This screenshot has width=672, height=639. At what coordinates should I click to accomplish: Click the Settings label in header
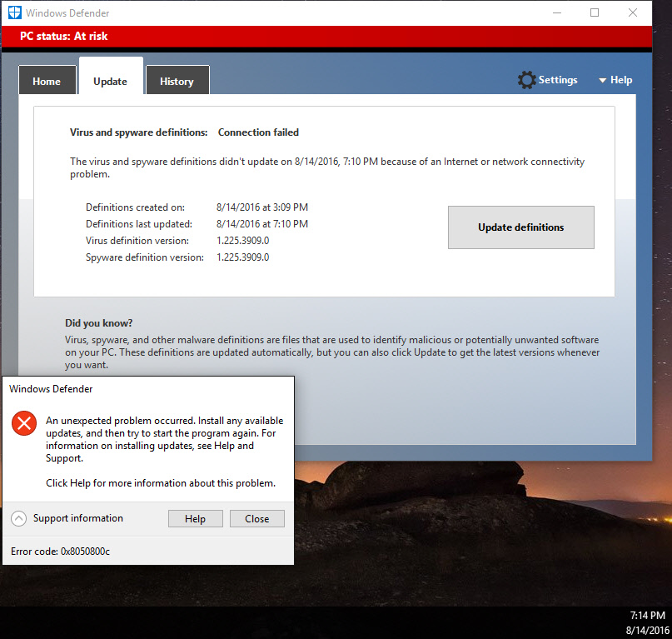coord(558,80)
